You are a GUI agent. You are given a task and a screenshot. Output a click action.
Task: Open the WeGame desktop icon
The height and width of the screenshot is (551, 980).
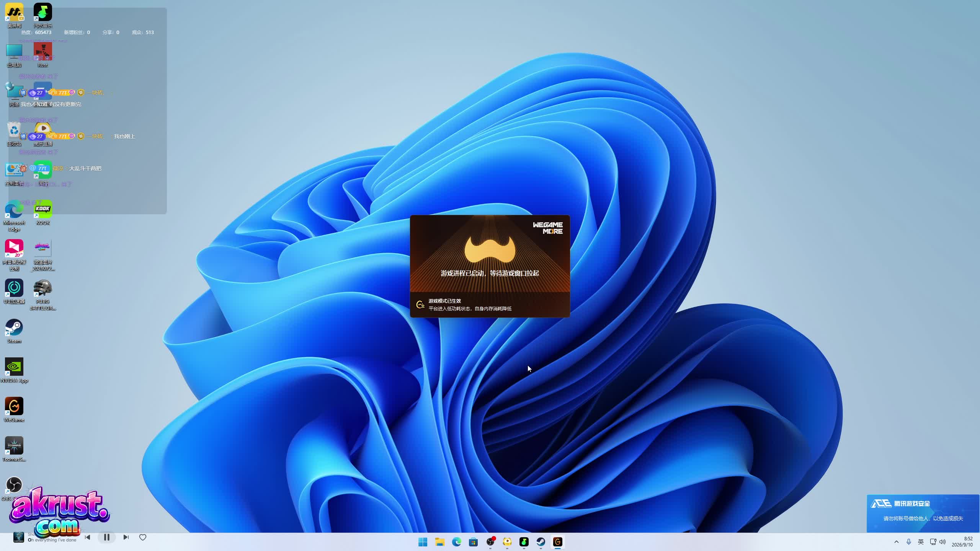(x=14, y=410)
